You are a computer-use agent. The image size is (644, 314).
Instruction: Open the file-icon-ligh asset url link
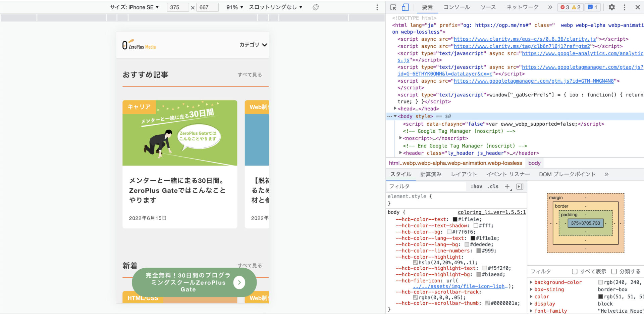tap(460, 286)
